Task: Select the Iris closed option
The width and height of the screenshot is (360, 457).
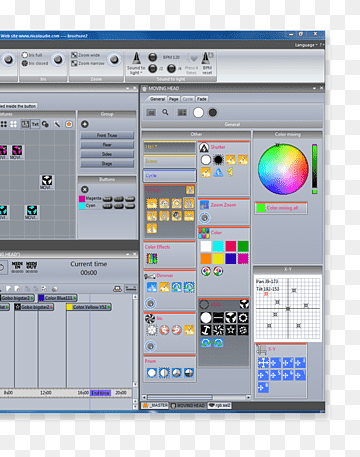Action: pyautogui.click(x=35, y=63)
